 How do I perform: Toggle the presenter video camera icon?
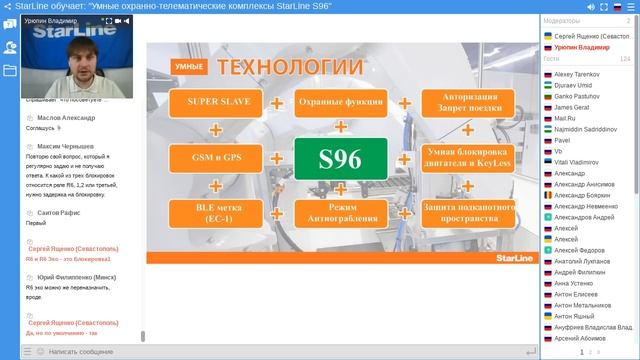point(118,21)
